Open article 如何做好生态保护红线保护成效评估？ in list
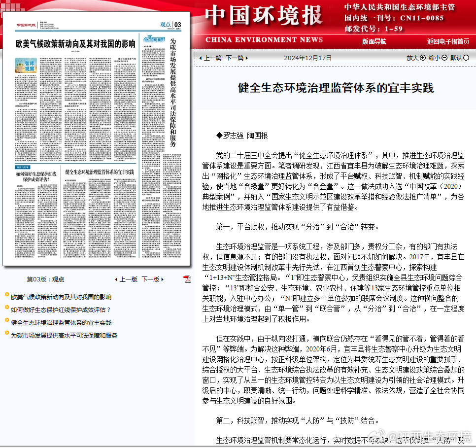 61,310
